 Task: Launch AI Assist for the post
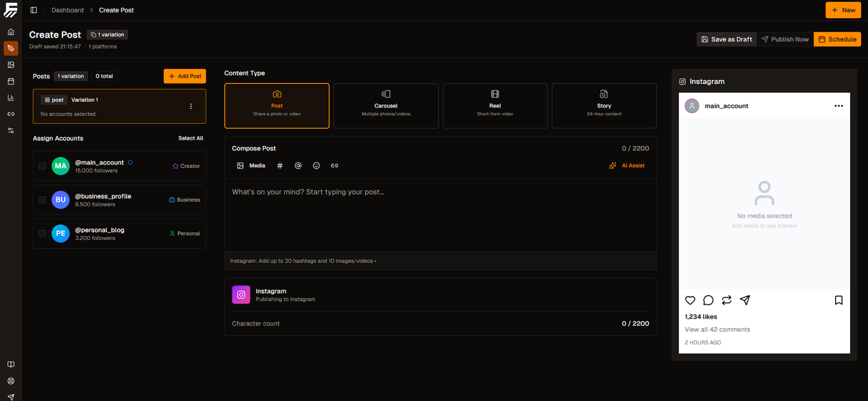(627, 166)
